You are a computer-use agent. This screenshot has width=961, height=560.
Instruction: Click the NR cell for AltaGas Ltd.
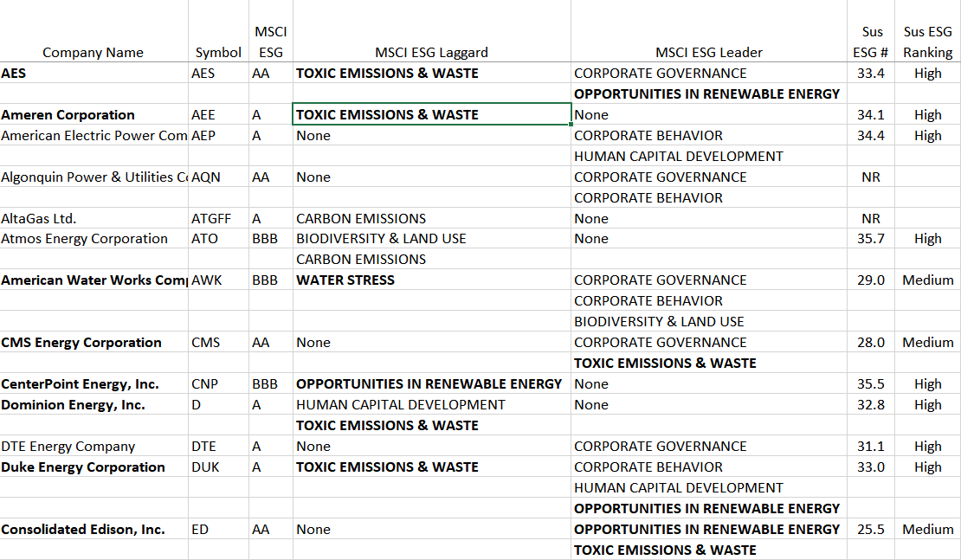870,217
